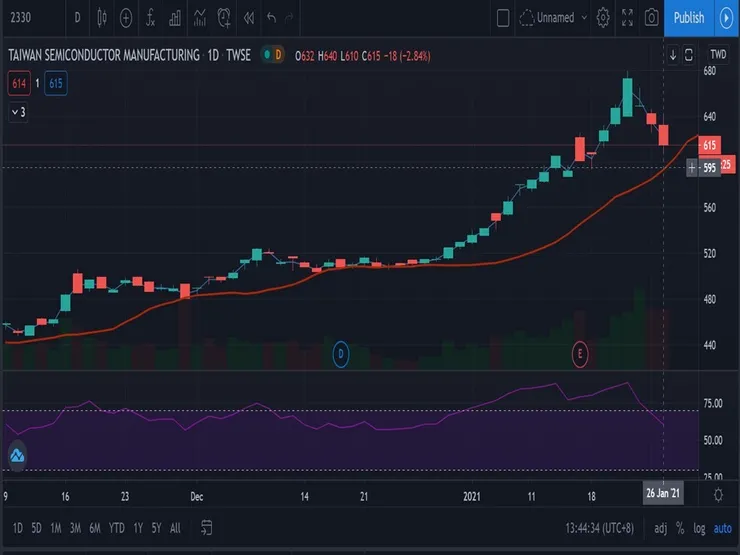Toggle the maximize pane icon near TWD
740x555 pixels.
point(689,55)
